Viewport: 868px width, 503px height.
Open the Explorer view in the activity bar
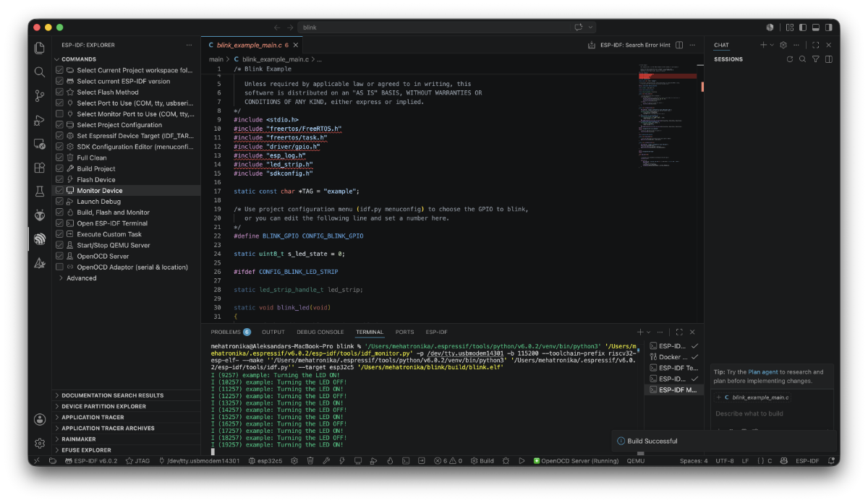click(40, 48)
